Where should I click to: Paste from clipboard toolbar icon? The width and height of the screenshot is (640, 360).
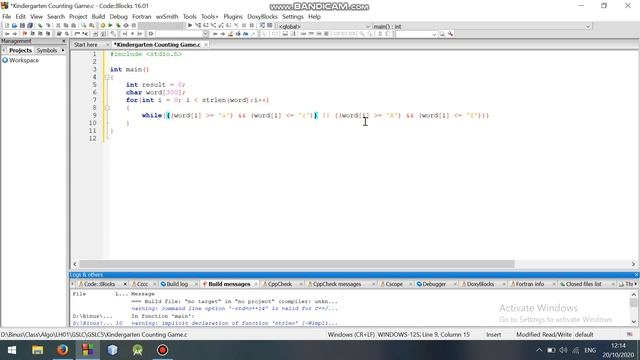point(73,26)
